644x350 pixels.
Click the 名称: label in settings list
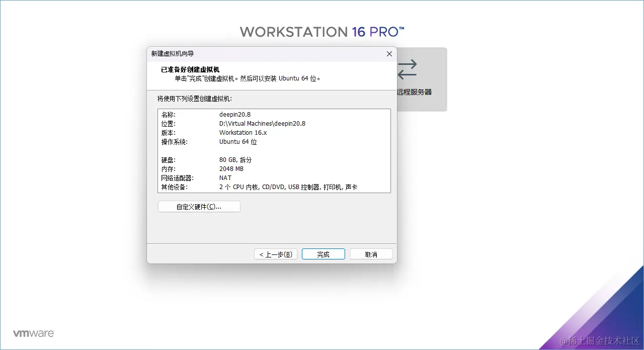pyautogui.click(x=169, y=115)
